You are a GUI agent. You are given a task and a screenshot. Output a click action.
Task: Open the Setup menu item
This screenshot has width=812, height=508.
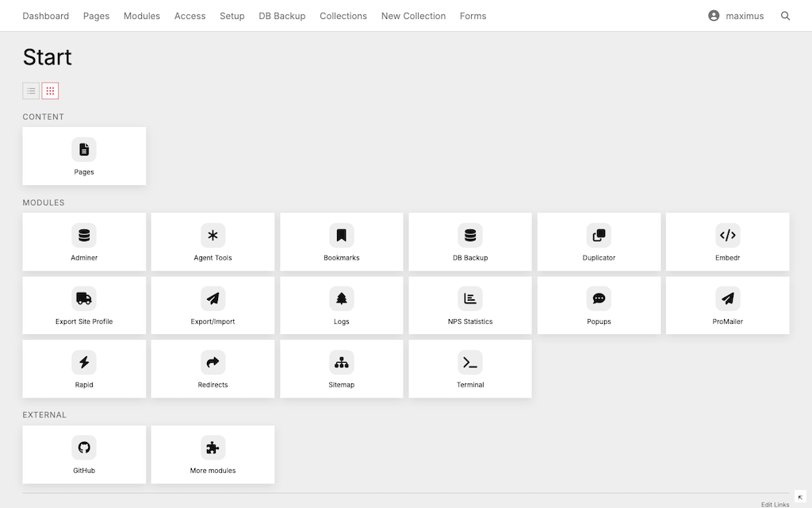(x=232, y=16)
